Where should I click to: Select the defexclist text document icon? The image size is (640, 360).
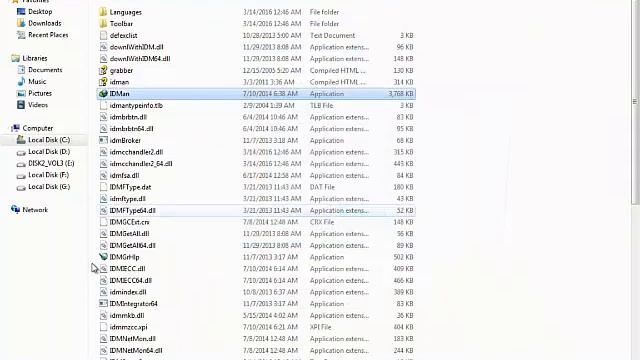click(103, 36)
